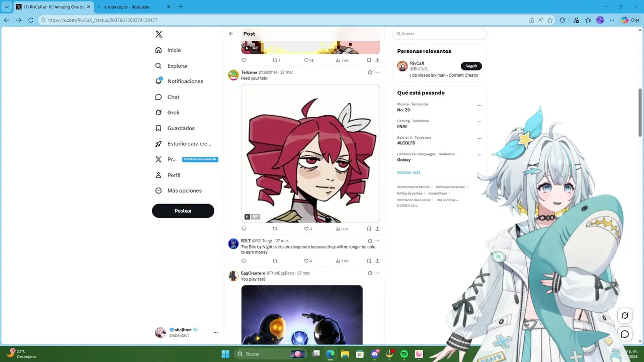Open the Galaxy trend
The height and width of the screenshot is (362, 644).
click(404, 160)
